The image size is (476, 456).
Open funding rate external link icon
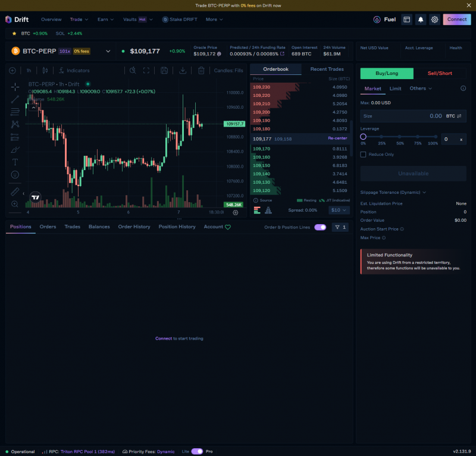click(282, 54)
